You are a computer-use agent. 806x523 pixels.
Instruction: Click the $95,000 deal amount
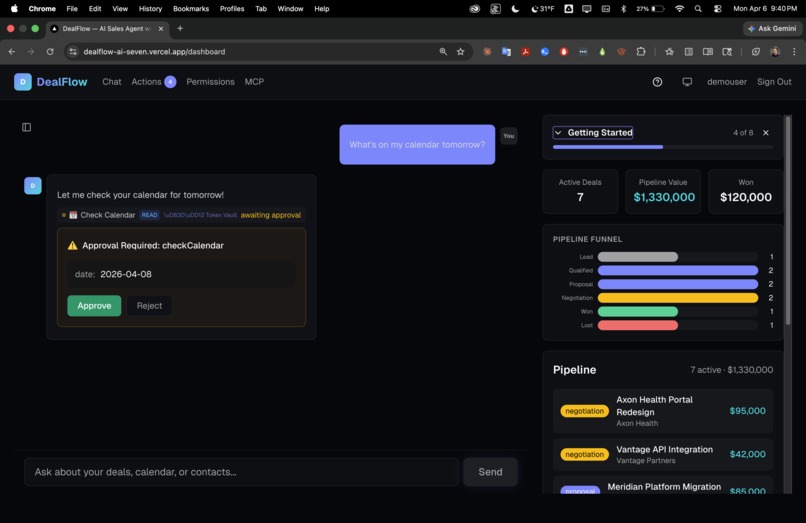click(747, 411)
